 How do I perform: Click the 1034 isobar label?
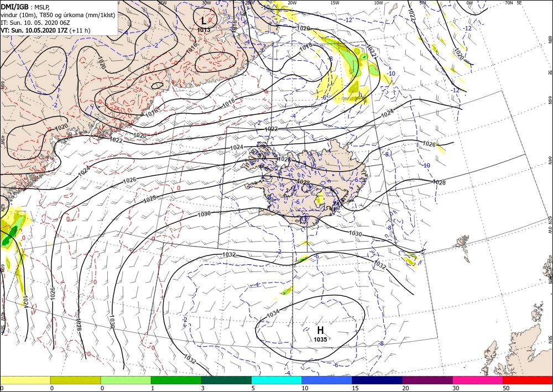[x=273, y=313]
